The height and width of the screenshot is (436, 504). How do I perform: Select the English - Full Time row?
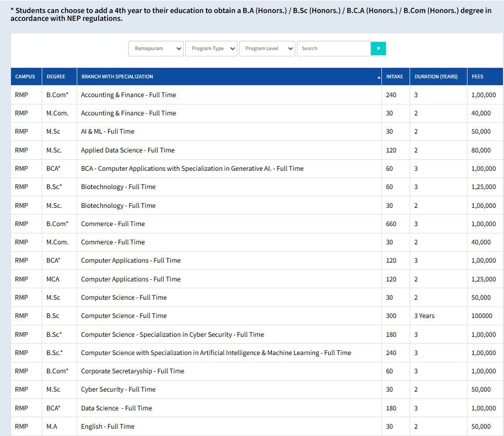[x=107, y=427]
